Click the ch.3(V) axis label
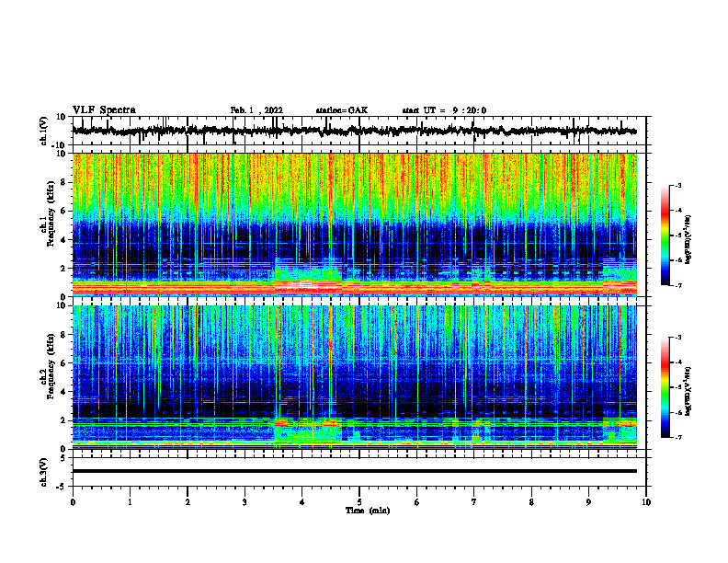This screenshot has width=728, height=563. 44,472
